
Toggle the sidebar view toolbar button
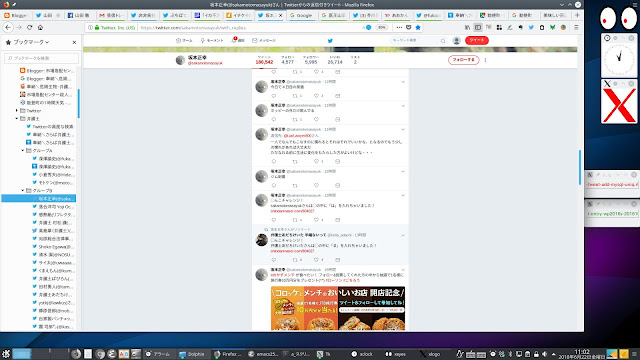(x=478, y=27)
